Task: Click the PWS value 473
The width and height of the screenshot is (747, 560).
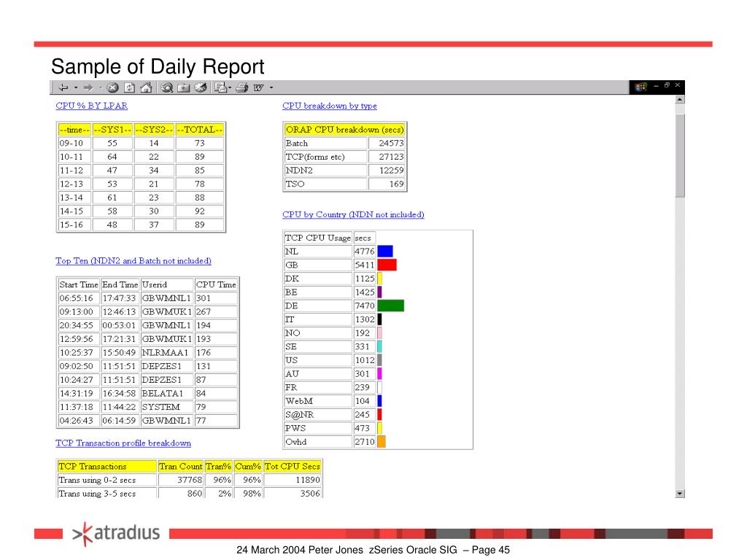Action: pyautogui.click(x=365, y=429)
